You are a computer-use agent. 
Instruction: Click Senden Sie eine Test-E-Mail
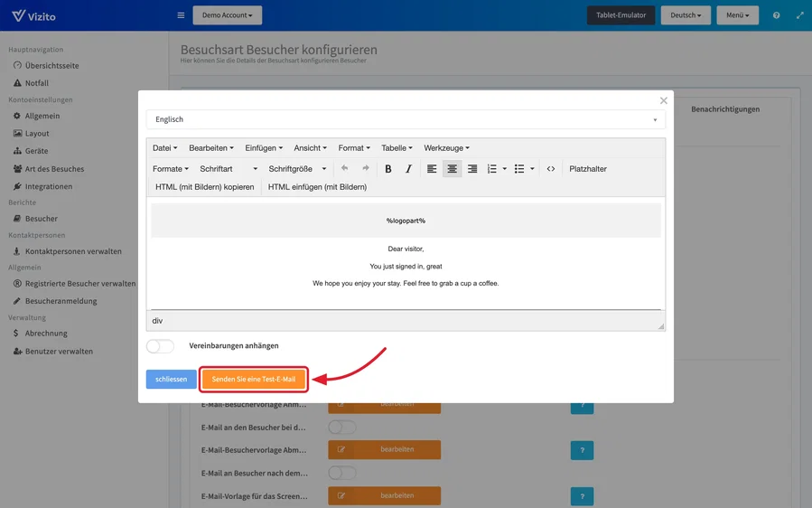point(254,379)
